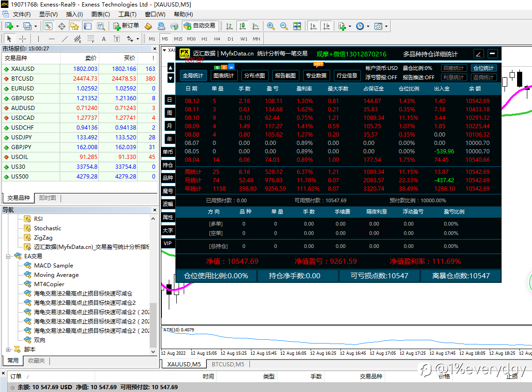Open the 文件(F) menu

(x=22, y=14)
